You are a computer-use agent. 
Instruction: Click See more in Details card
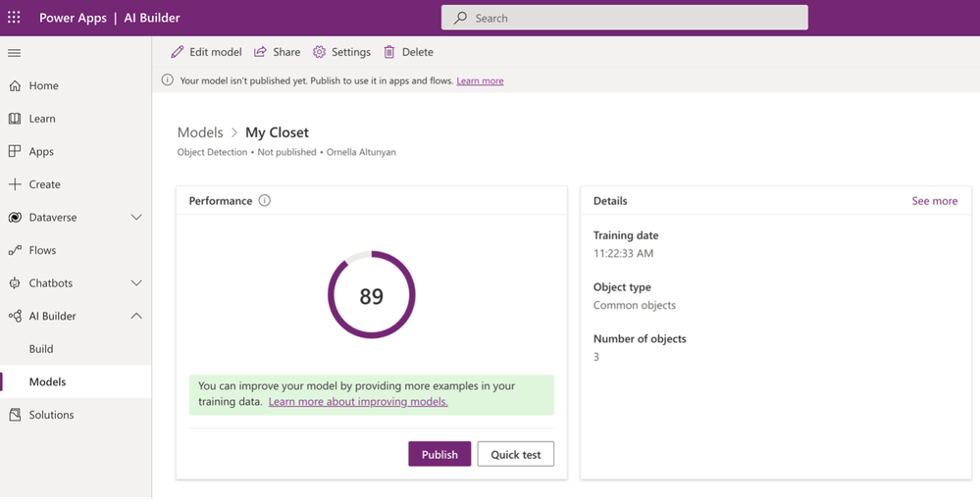tap(934, 200)
